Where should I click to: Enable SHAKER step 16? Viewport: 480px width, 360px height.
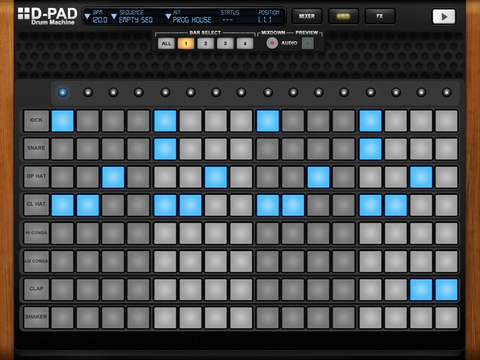[x=446, y=317]
